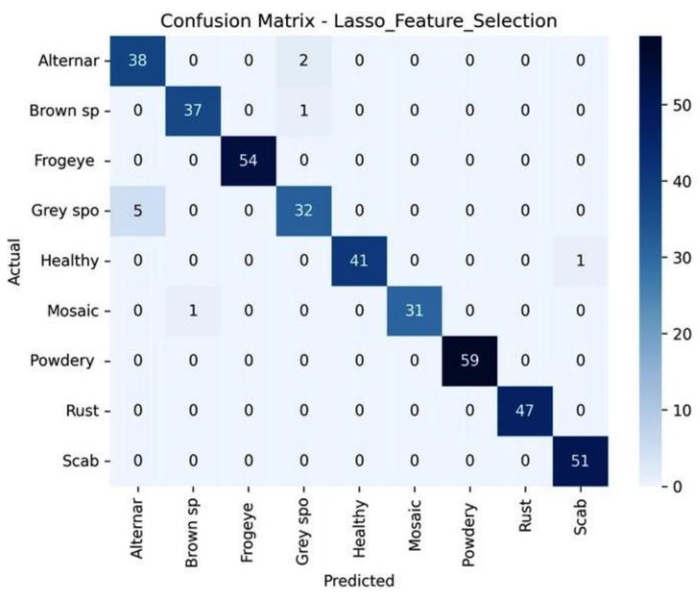Select the Rust diagonal cell showing 47
The height and width of the screenshot is (598, 700).
(x=525, y=411)
